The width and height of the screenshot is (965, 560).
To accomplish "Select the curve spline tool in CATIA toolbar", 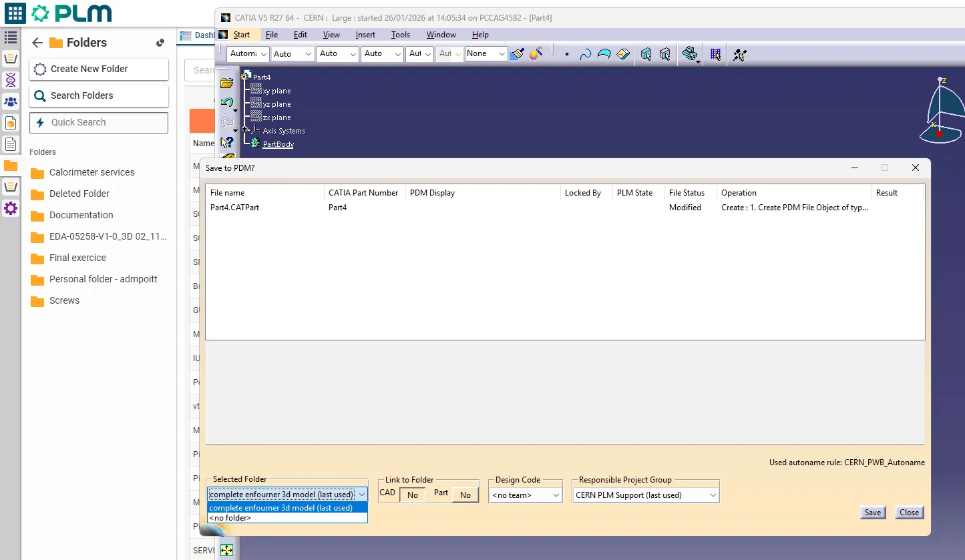I will pos(586,54).
